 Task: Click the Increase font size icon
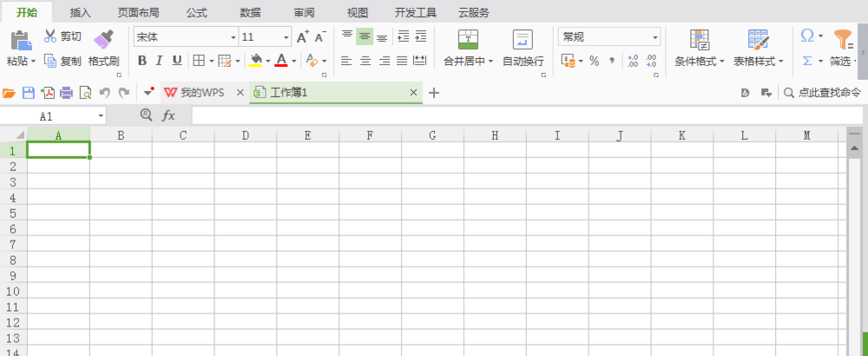[x=302, y=37]
